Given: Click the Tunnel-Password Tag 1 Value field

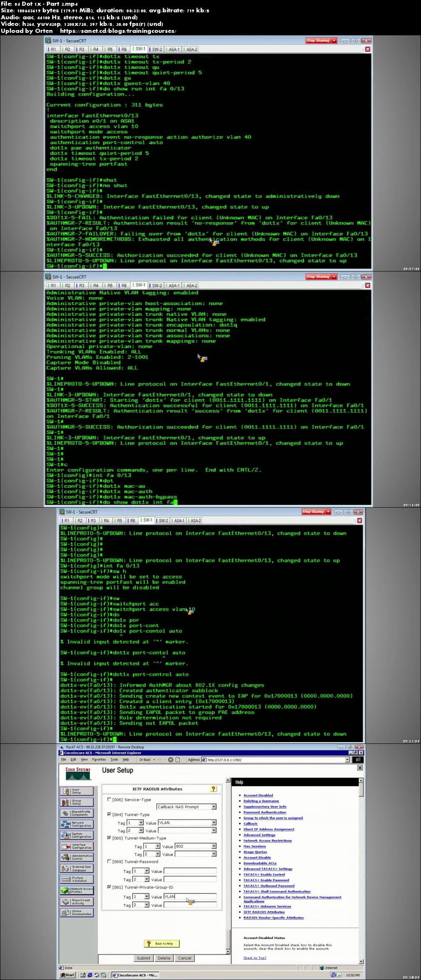Looking at the screenshot, I should [190, 871].
